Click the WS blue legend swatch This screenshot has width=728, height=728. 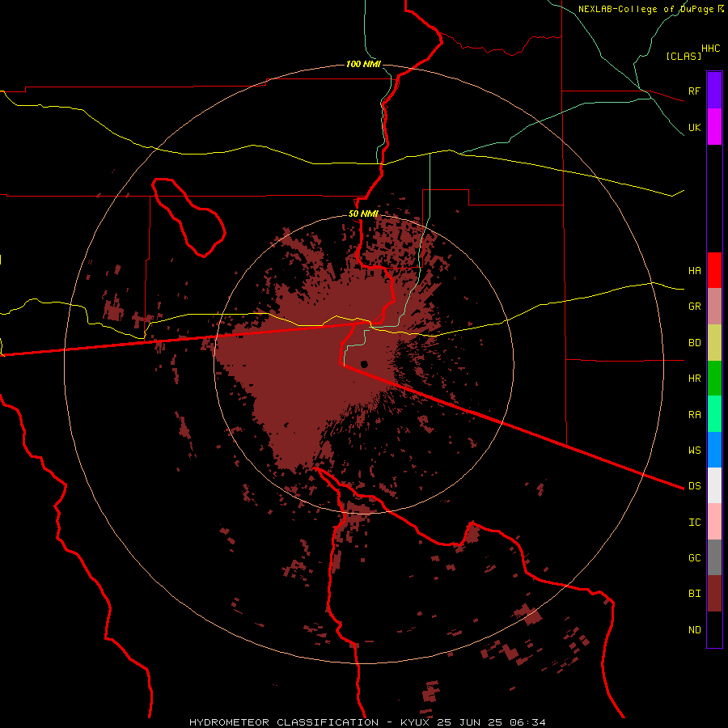(714, 450)
